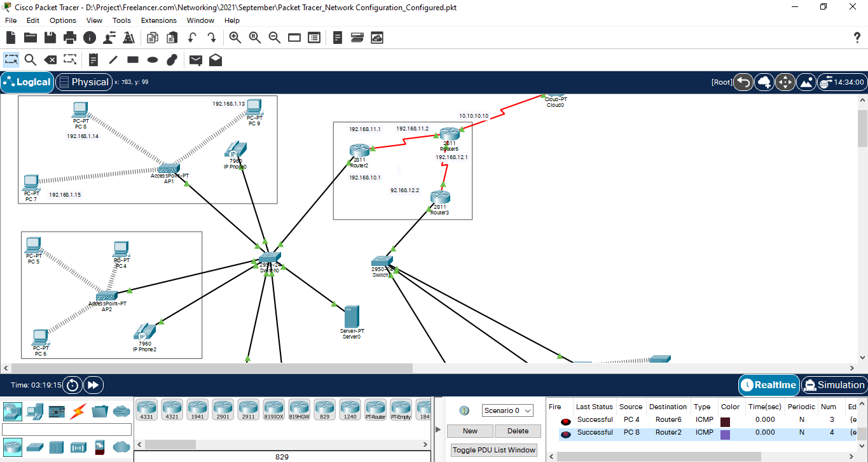
Task: Switch to Simulation mode
Action: [834, 385]
